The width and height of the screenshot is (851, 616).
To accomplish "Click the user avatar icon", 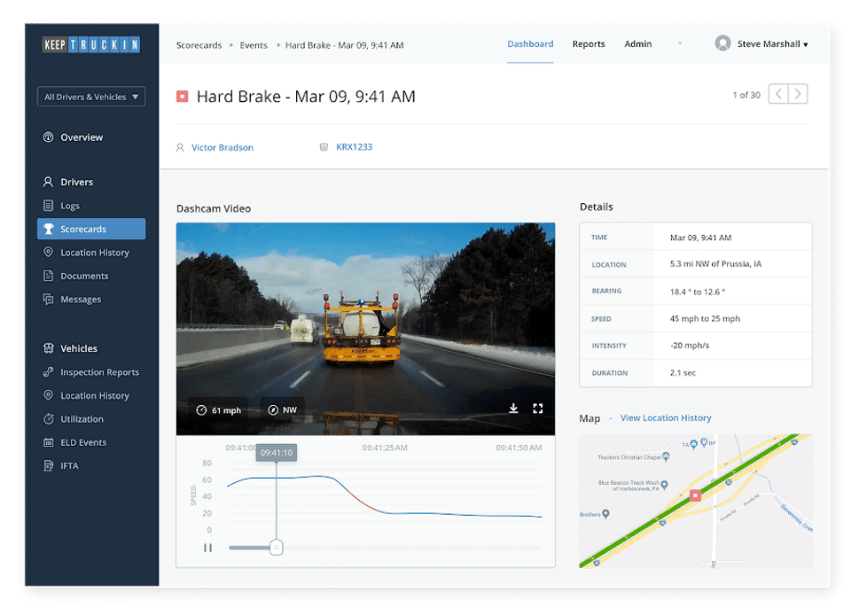I will [722, 43].
